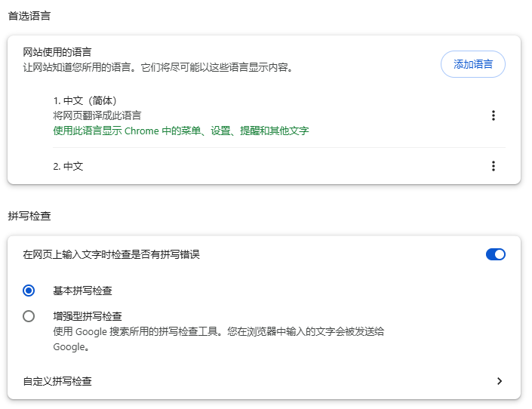The height and width of the screenshot is (409, 532).
Task: Click the 1. 中文（简体）language name
Action: coord(85,100)
